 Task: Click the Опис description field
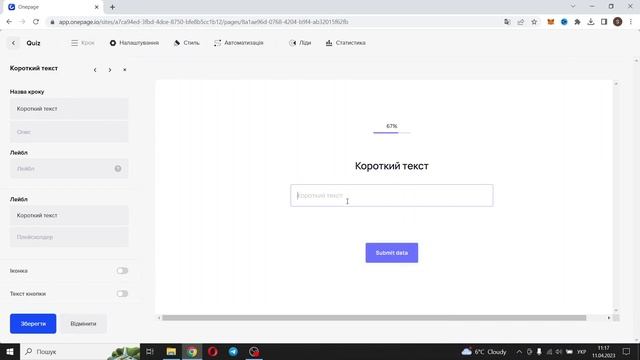click(x=69, y=132)
